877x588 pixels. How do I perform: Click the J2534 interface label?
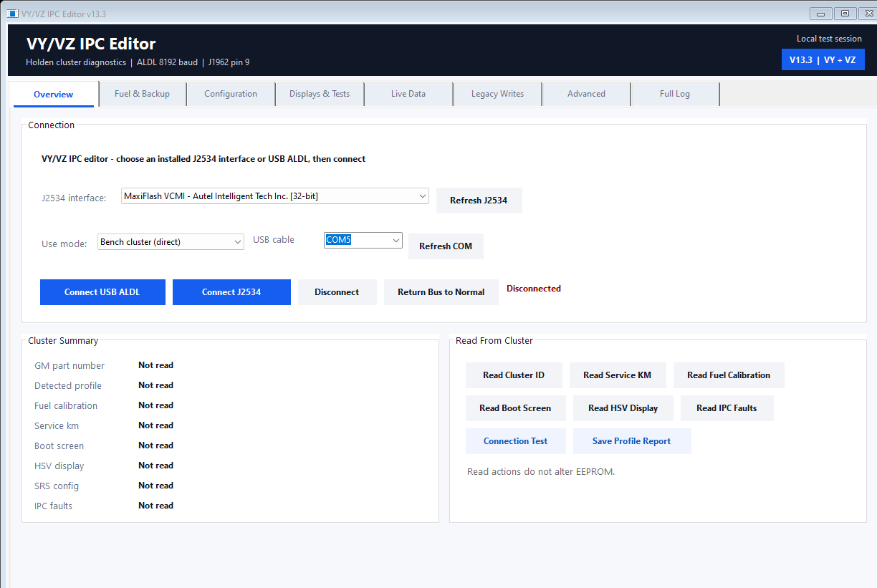[74, 198]
